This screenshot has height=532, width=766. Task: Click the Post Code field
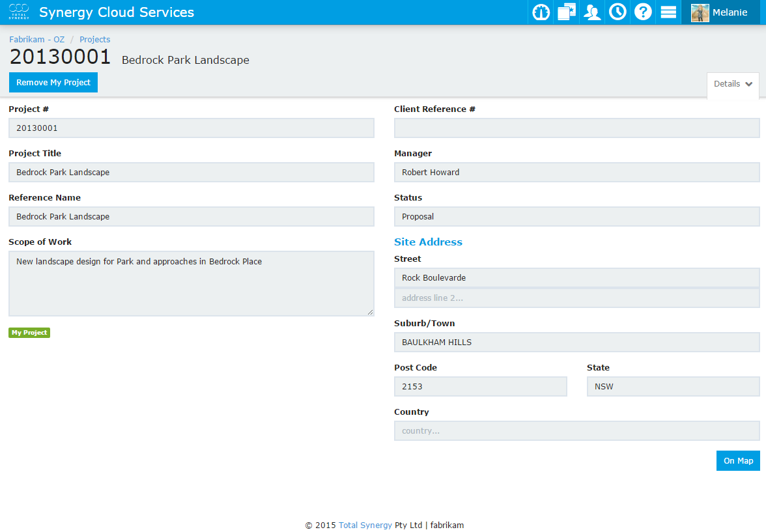[x=481, y=386]
